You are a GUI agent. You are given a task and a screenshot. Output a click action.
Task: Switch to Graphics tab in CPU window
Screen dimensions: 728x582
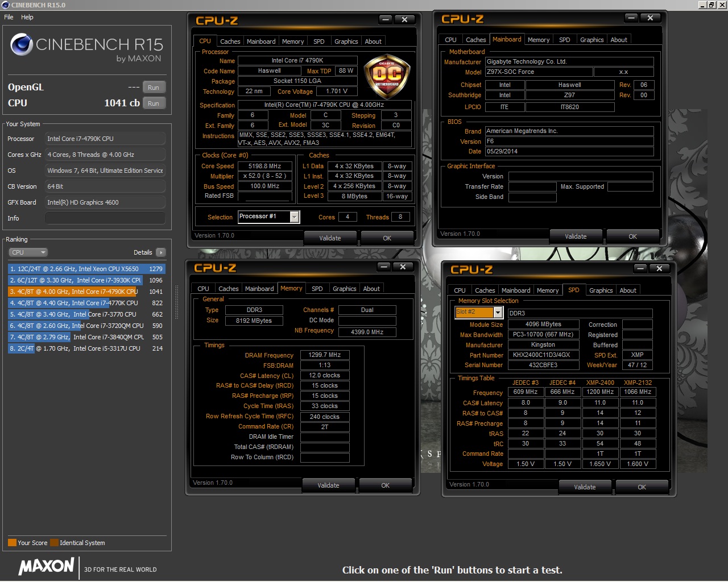pyautogui.click(x=346, y=41)
